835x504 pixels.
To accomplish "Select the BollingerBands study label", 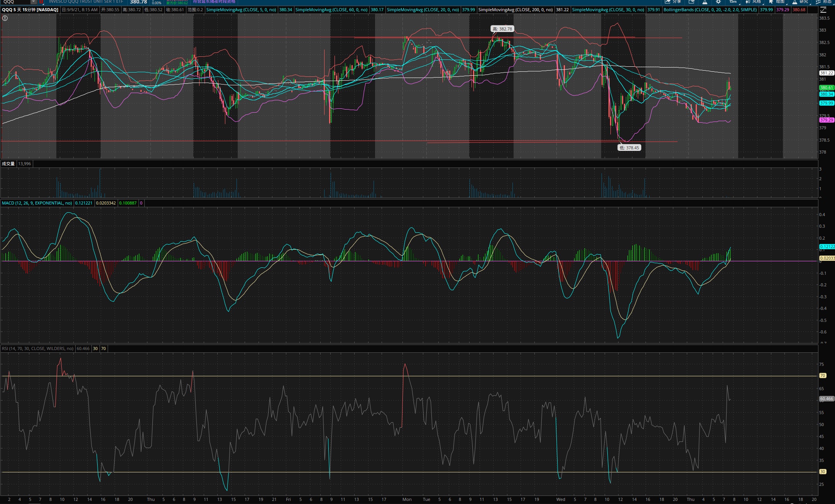I will (710, 10).
